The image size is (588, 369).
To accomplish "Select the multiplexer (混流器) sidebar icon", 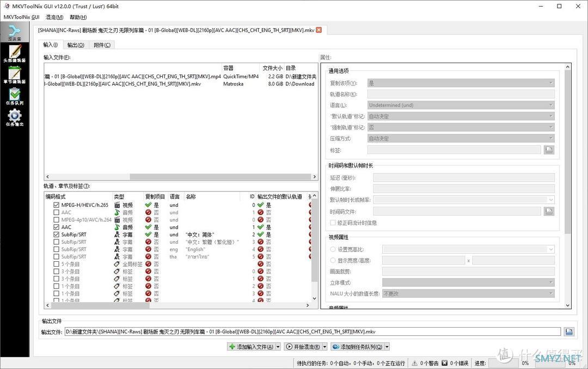I will [x=15, y=33].
